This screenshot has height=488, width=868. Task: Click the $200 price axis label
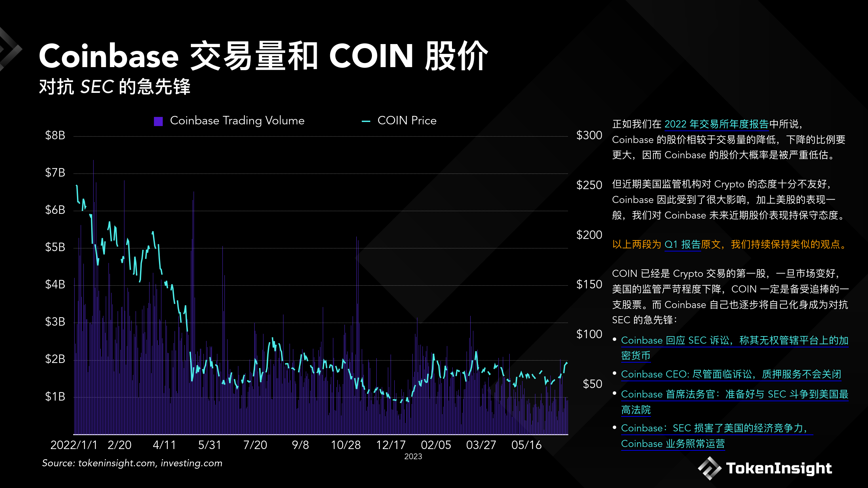click(589, 235)
